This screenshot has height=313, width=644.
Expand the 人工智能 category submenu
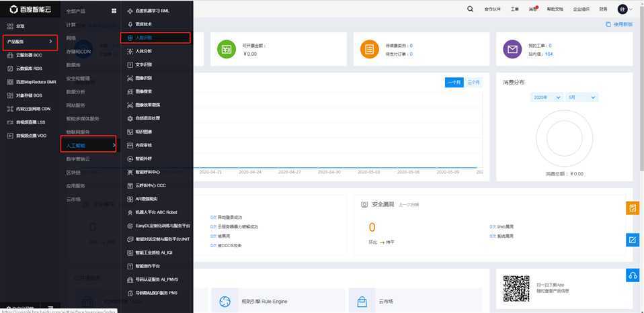89,145
